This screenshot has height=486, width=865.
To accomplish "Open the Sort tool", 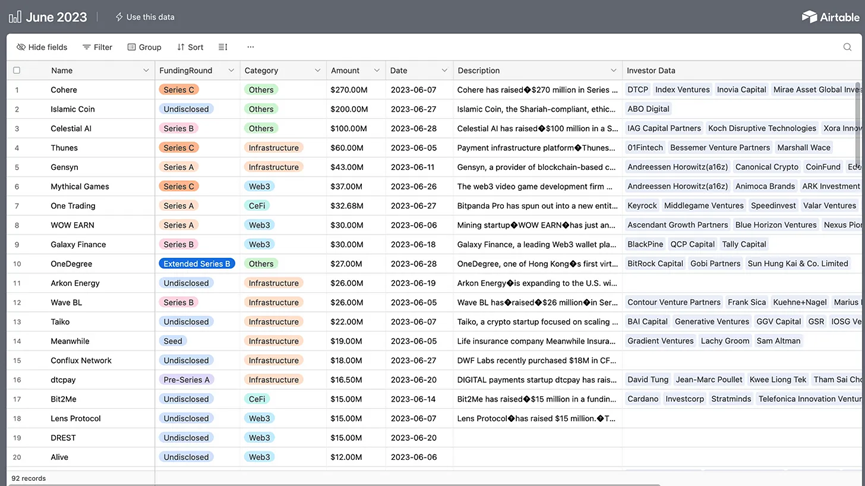I will (190, 47).
